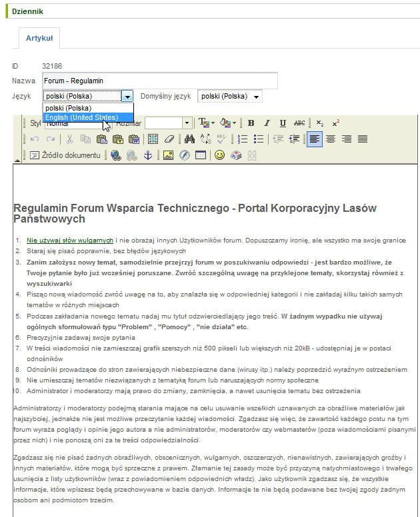
Task: Edit the Nazwa input field
Action: point(160,81)
